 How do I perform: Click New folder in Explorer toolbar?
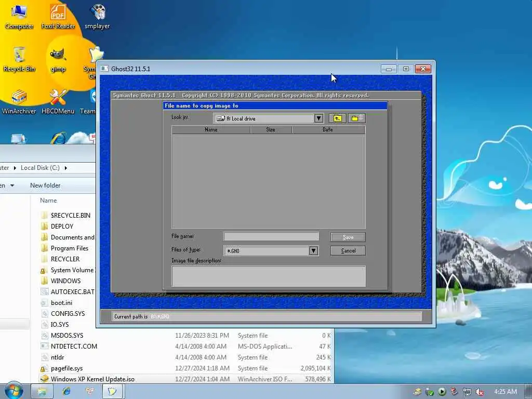point(45,185)
